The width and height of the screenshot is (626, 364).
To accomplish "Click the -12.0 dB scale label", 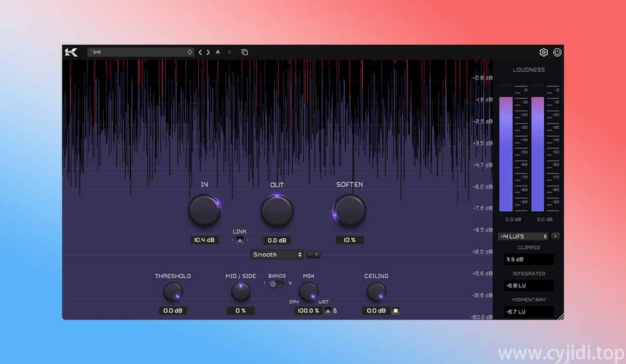I will click(x=482, y=252).
